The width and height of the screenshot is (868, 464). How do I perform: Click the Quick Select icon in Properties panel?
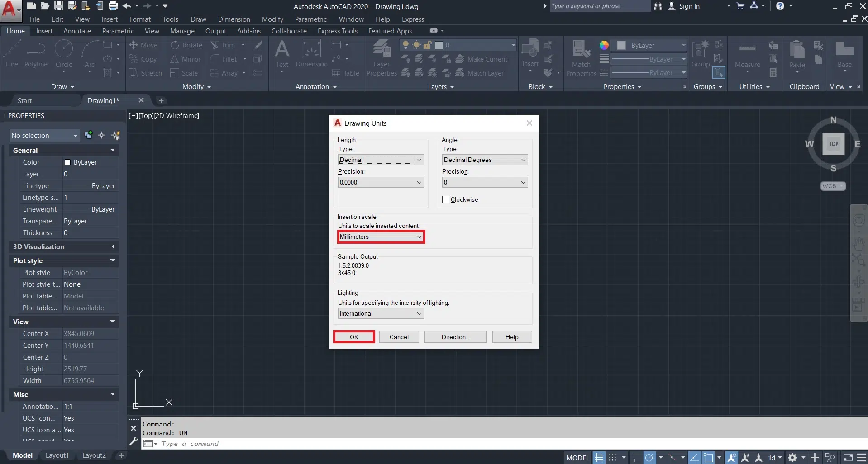pos(116,135)
